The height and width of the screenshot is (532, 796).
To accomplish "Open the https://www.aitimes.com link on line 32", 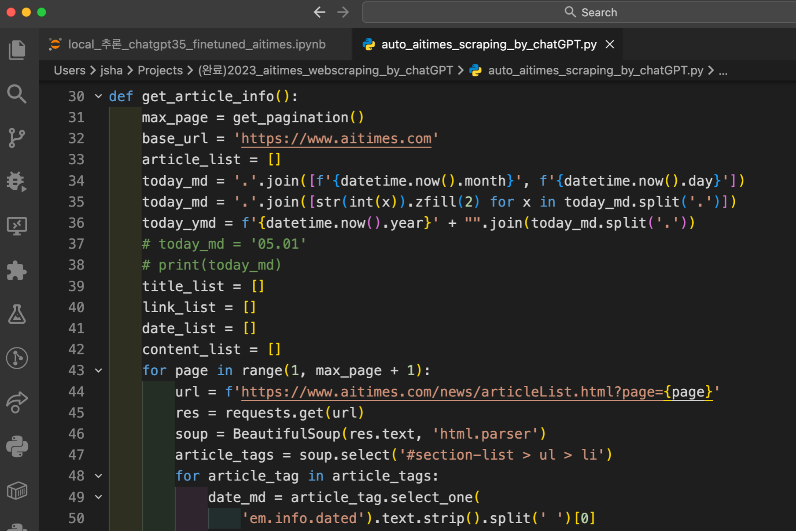I will coord(336,139).
